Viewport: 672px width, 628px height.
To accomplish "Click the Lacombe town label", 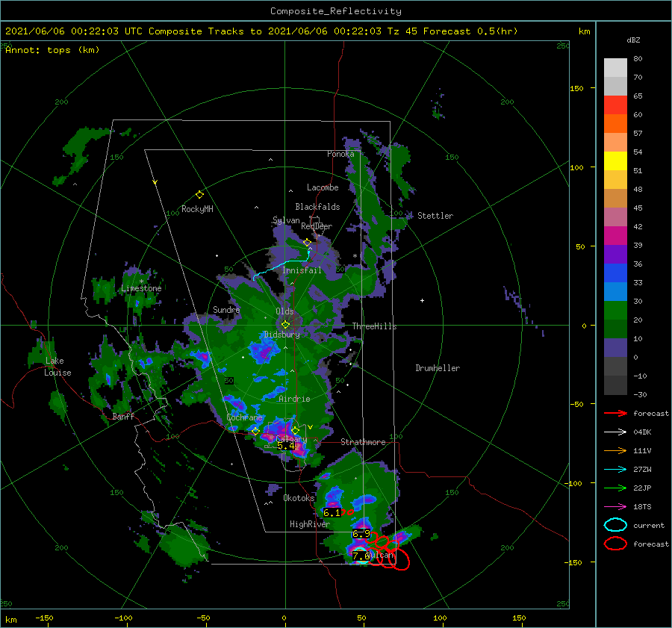I will pos(323,187).
